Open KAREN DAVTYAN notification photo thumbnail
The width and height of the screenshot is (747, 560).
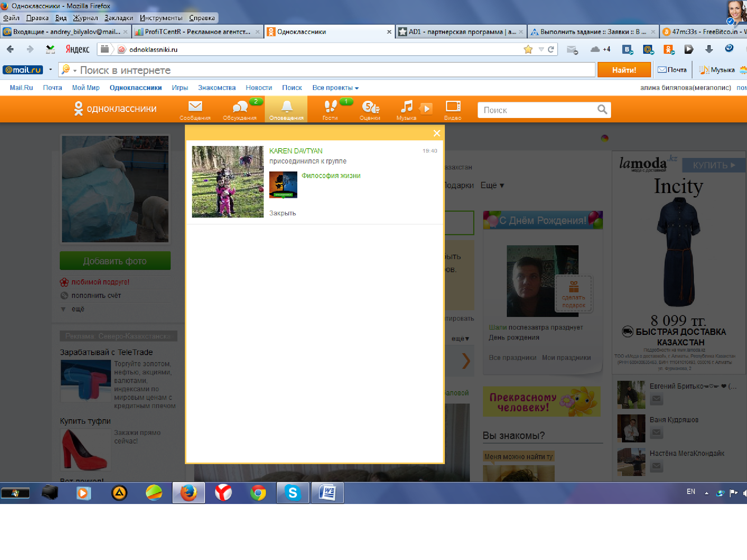(227, 182)
